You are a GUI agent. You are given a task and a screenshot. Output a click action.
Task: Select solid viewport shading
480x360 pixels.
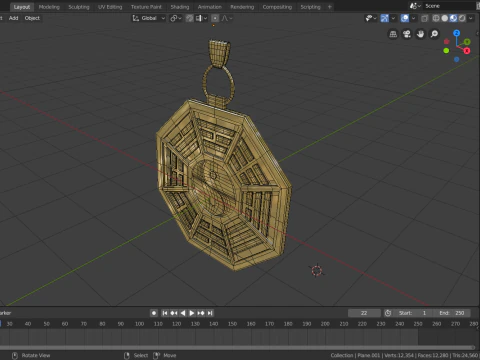click(444, 18)
